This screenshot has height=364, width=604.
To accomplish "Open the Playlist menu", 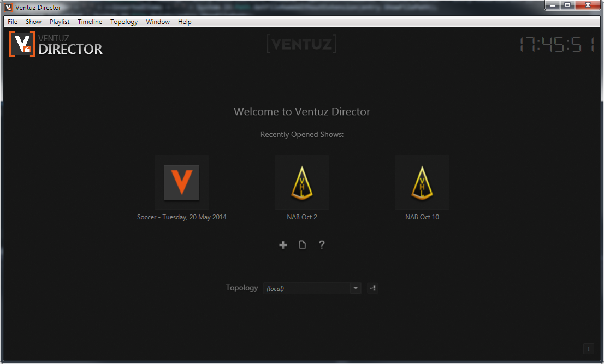I will point(60,22).
